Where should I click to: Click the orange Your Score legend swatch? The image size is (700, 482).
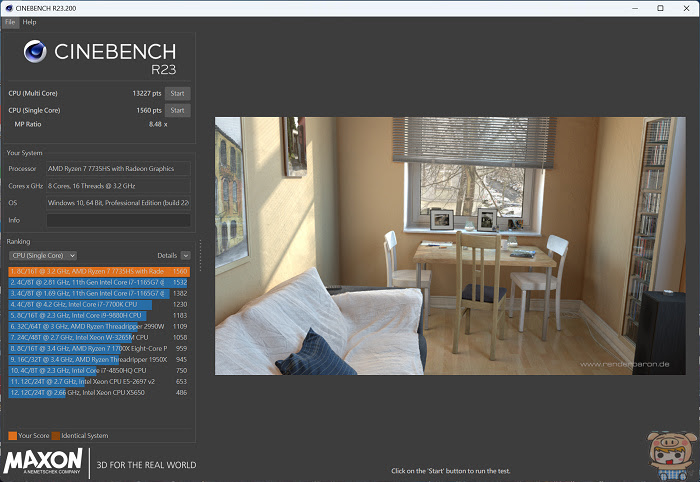[12, 436]
